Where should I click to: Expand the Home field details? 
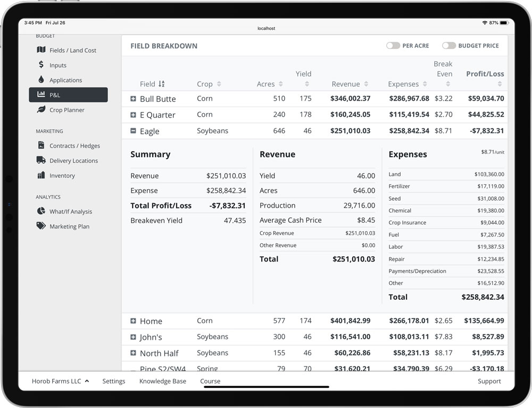pyautogui.click(x=133, y=321)
